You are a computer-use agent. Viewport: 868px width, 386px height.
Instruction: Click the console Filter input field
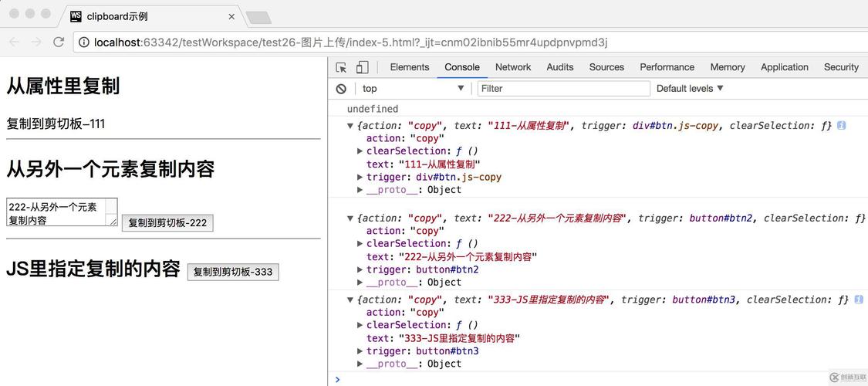click(563, 89)
